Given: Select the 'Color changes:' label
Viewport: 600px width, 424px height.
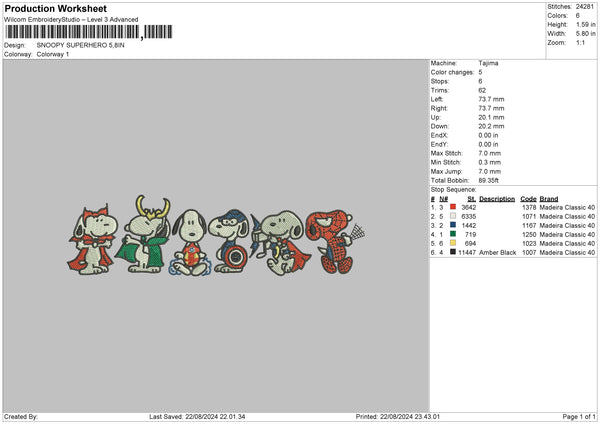Looking at the screenshot, I should [452, 72].
